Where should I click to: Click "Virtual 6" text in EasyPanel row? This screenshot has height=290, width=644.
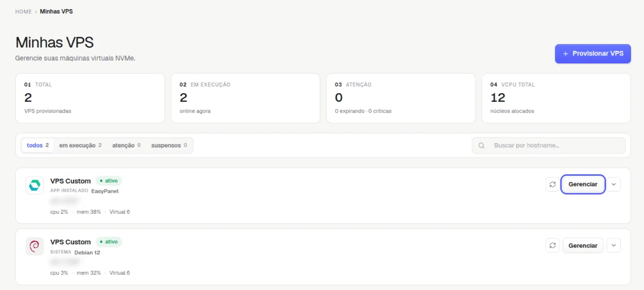tap(119, 212)
